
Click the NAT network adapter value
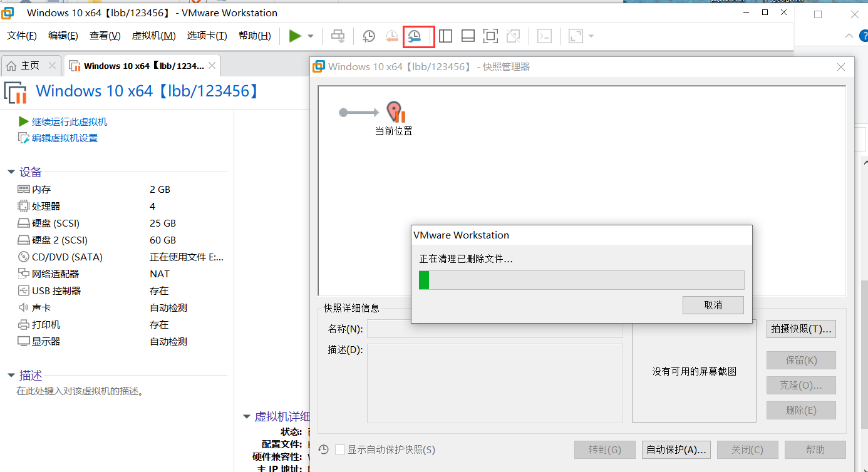[160, 274]
